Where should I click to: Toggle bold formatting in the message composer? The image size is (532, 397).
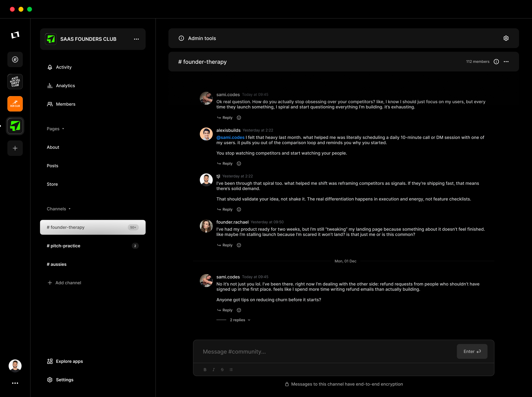205,369
